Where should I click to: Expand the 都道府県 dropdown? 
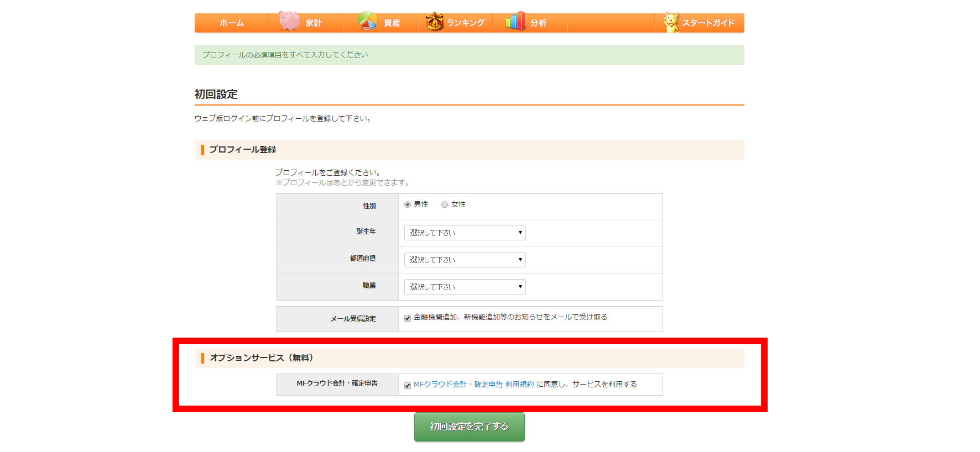click(465, 260)
